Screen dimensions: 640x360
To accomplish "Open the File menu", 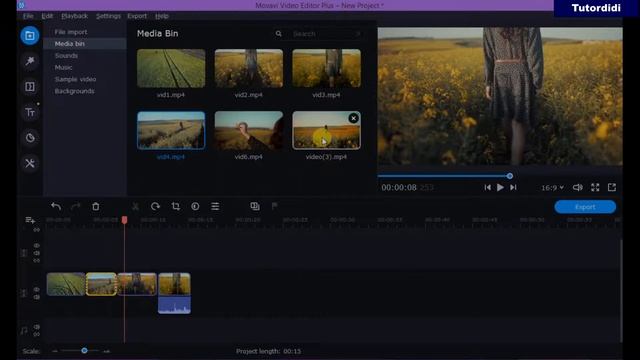I will click(28, 16).
